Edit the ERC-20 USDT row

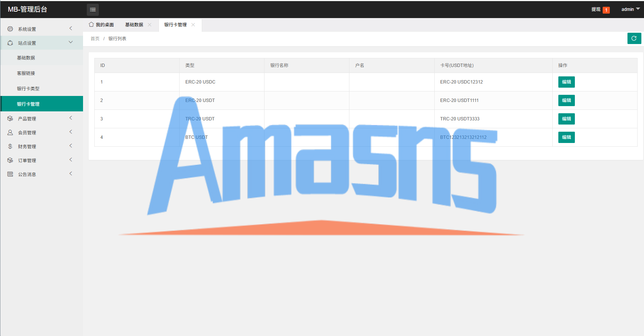click(567, 100)
